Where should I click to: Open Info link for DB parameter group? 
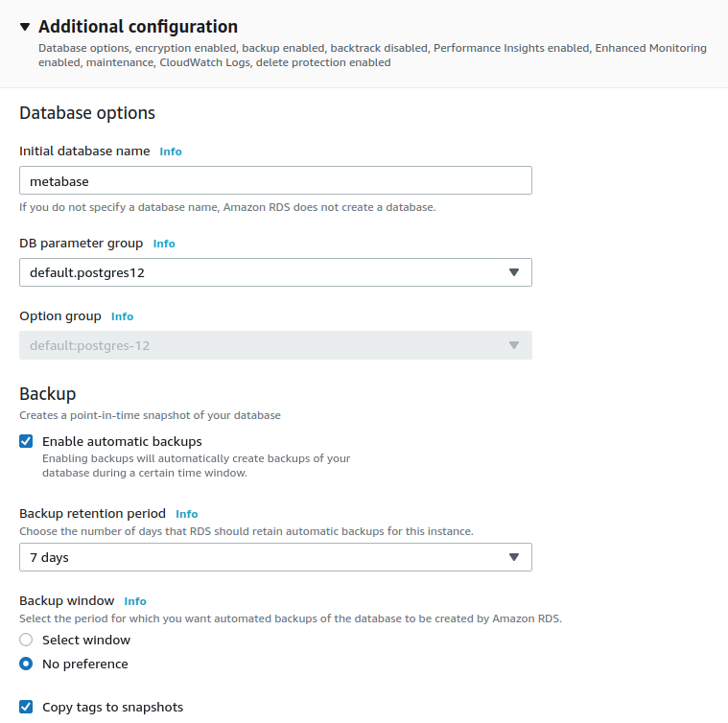pyautogui.click(x=164, y=244)
